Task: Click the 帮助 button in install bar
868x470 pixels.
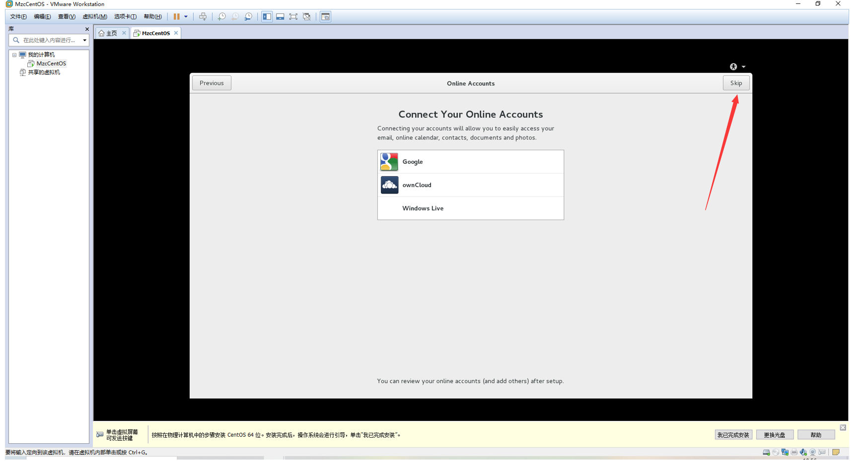Action: [x=816, y=435]
